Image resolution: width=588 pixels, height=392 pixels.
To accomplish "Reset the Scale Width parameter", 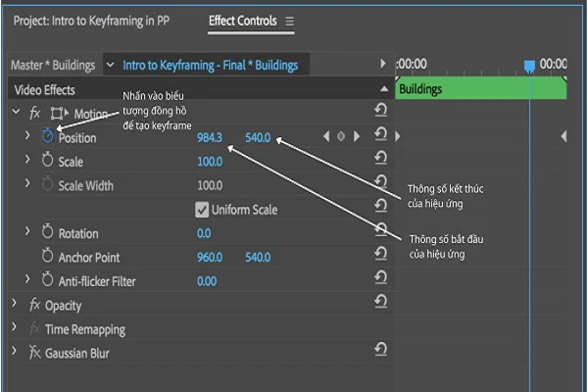I will tap(380, 182).
